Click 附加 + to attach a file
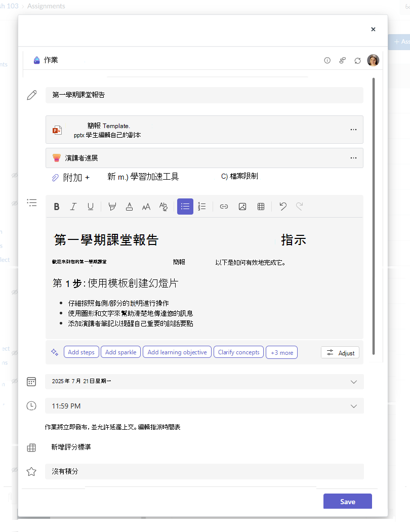Viewport: 410px width, 532px height. click(x=71, y=178)
